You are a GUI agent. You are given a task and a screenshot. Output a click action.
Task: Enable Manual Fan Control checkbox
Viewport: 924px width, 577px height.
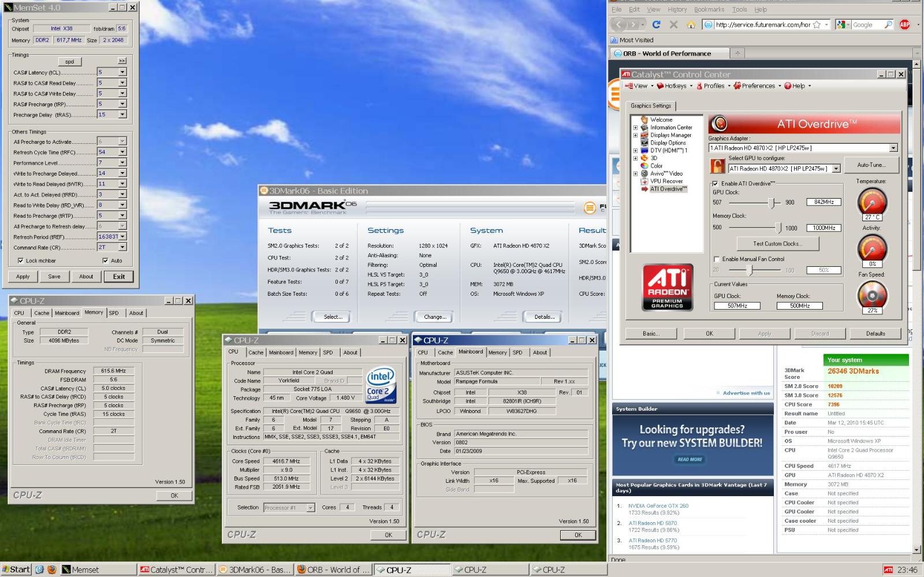coord(717,259)
